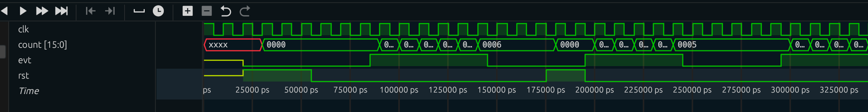The width and height of the screenshot is (868, 112).
Task: Select the evt signal row
Action: (24, 60)
